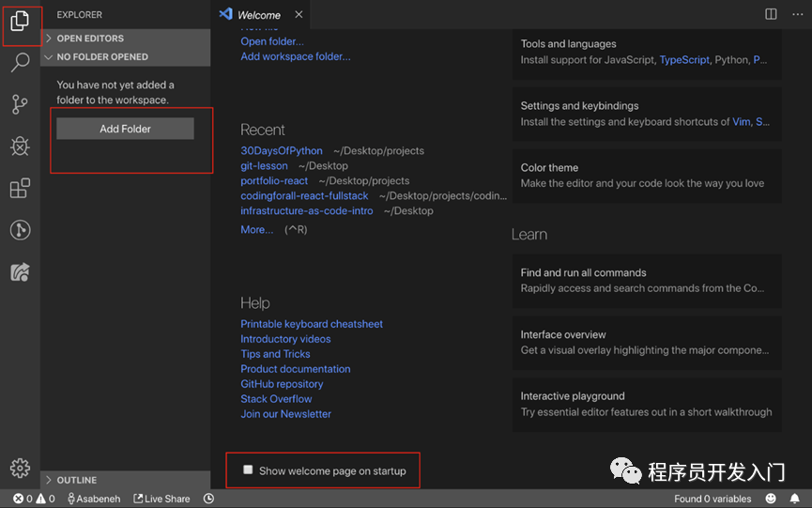812x508 pixels.
Task: Open recent project 30DaysOfPython
Action: 282,150
